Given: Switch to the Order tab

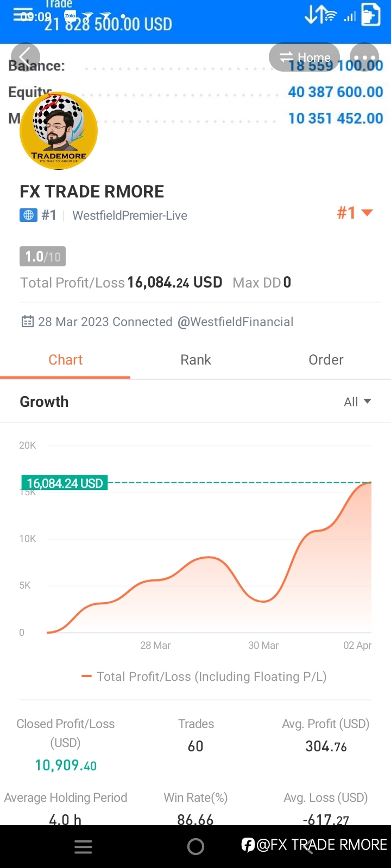Looking at the screenshot, I should pos(326,360).
